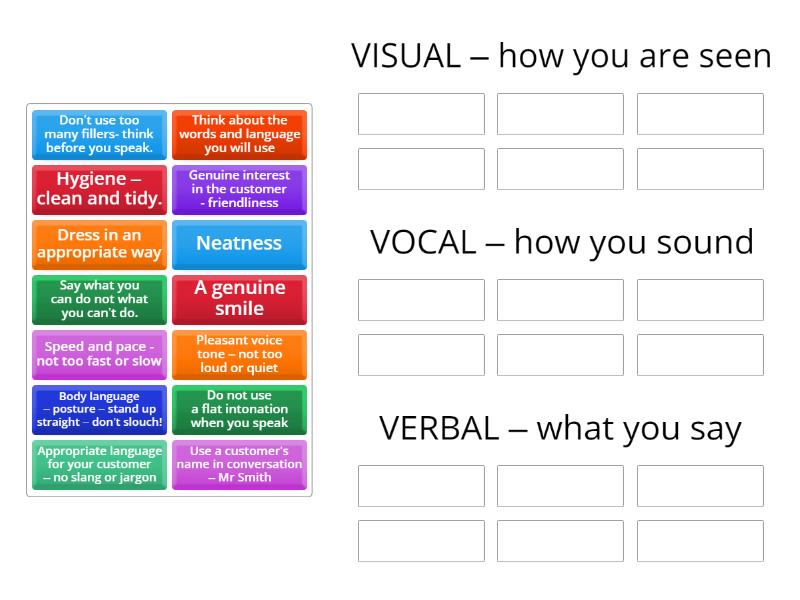Select 'Dress in an appropriate way' tile

coord(99,245)
